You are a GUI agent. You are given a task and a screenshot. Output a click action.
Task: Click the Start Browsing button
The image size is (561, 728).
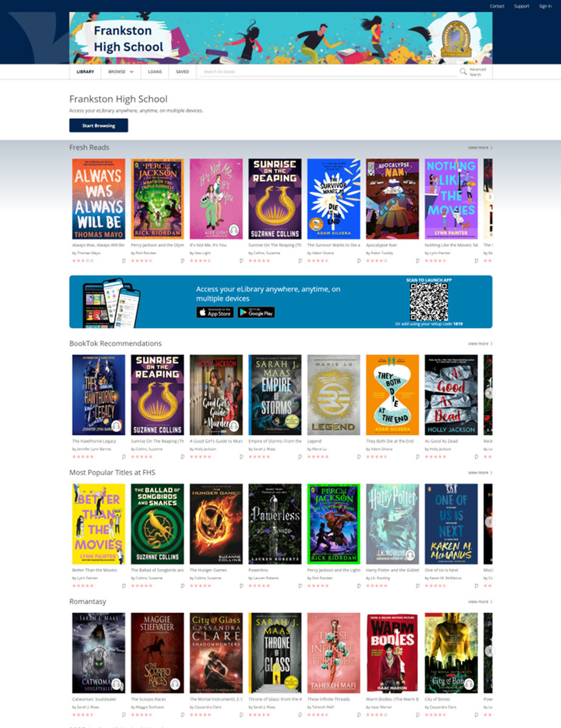pos(99,126)
